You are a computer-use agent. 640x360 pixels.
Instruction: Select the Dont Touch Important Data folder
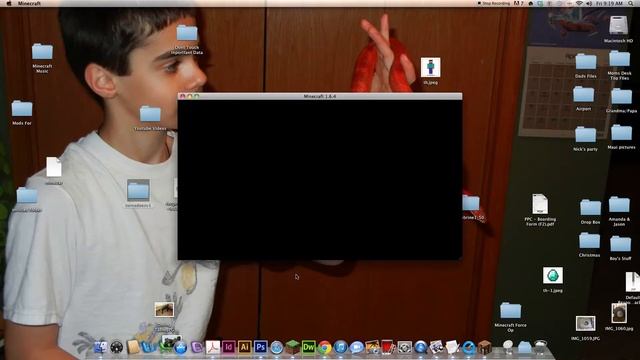[187, 33]
